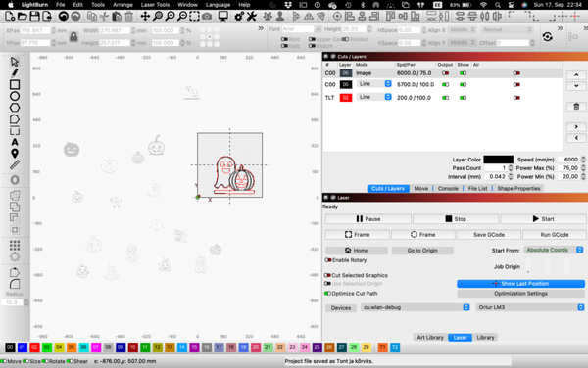This screenshot has width=588, height=368.
Task: Toggle Optimize Cut Path switch
Action: (x=327, y=293)
